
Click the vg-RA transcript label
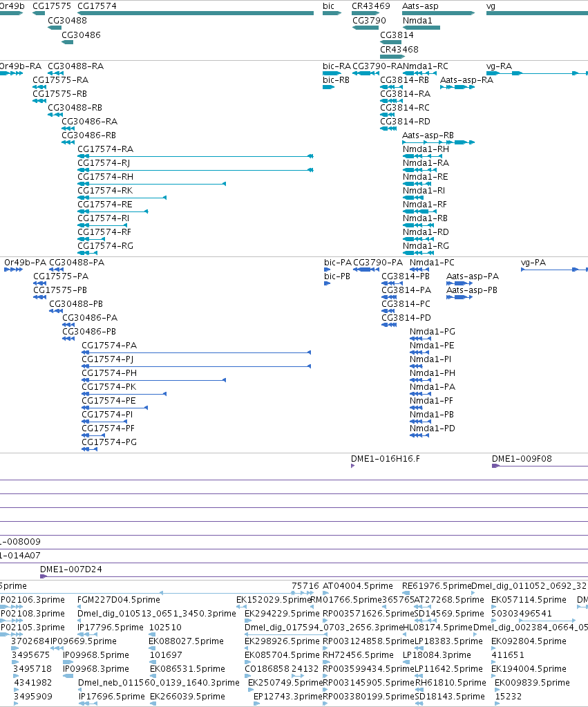(499, 66)
